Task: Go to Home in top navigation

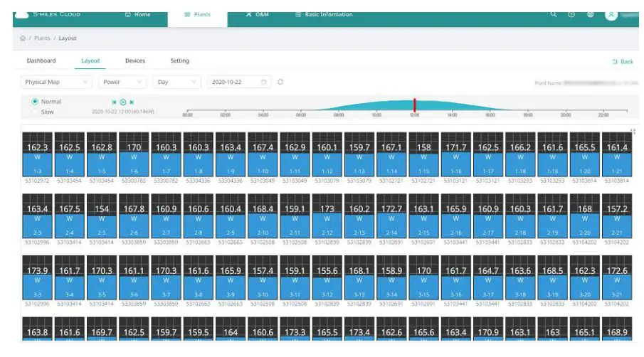Action: 138,14
